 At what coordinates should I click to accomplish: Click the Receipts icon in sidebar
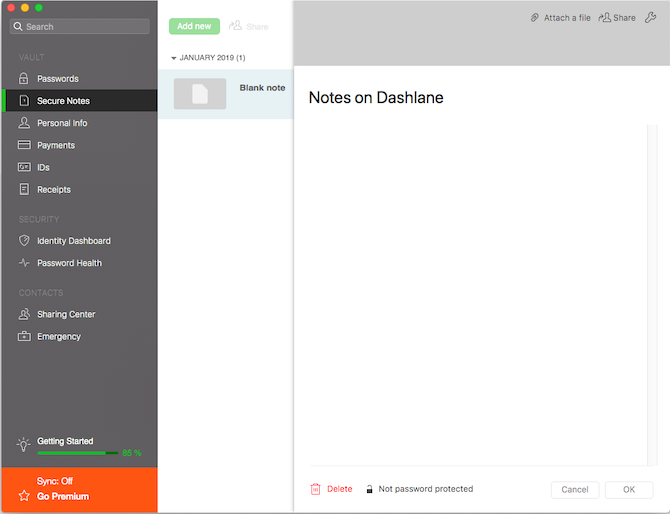click(x=24, y=189)
